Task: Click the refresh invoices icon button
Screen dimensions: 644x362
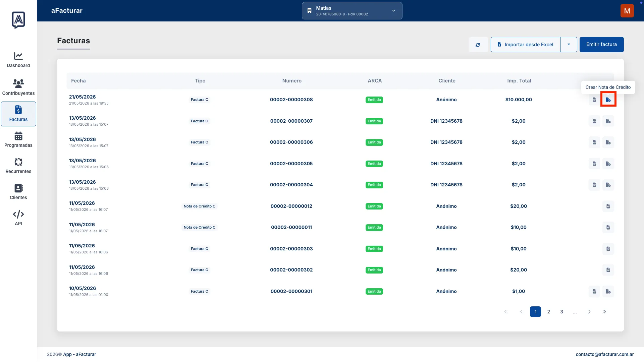Action: click(478, 45)
